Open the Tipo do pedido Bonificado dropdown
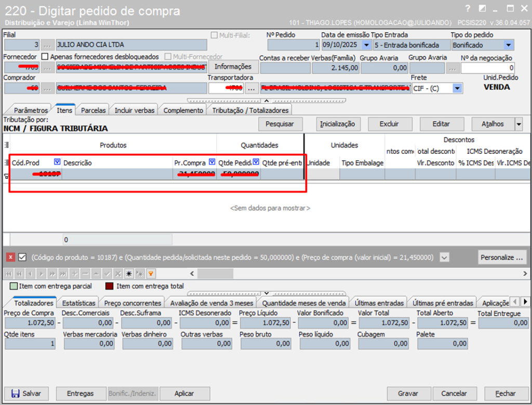 pos(509,45)
